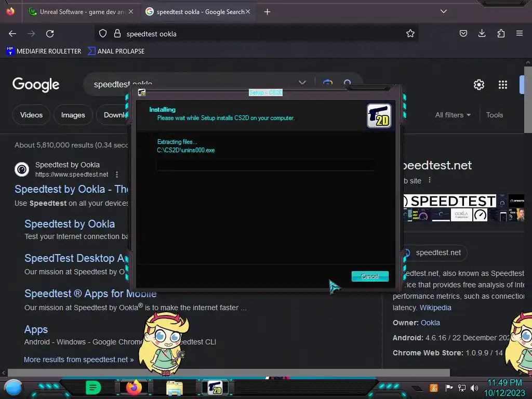Close the Unreal Software tab
532x399 pixels.
coord(131,11)
